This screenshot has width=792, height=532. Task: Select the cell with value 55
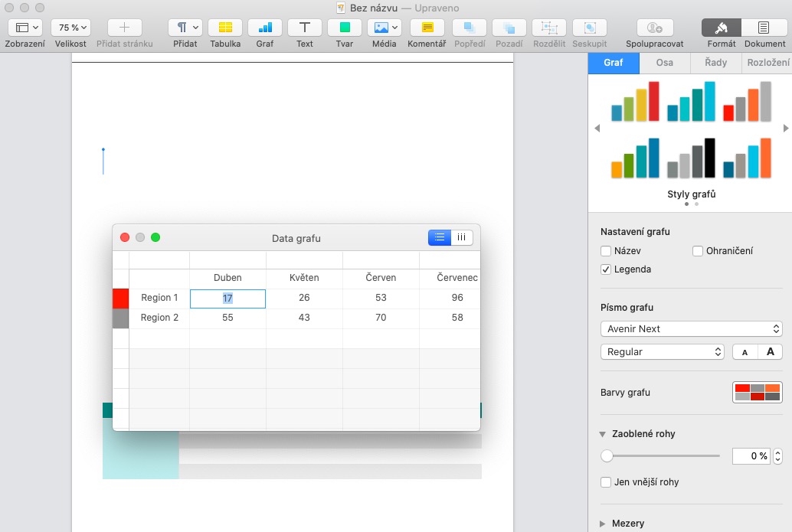coord(227,318)
